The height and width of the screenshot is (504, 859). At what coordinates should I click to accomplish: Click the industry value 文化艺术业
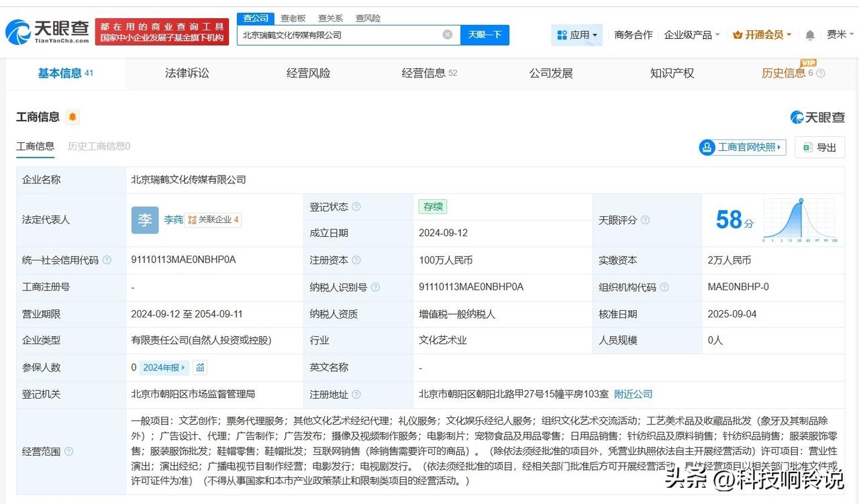[x=443, y=340]
